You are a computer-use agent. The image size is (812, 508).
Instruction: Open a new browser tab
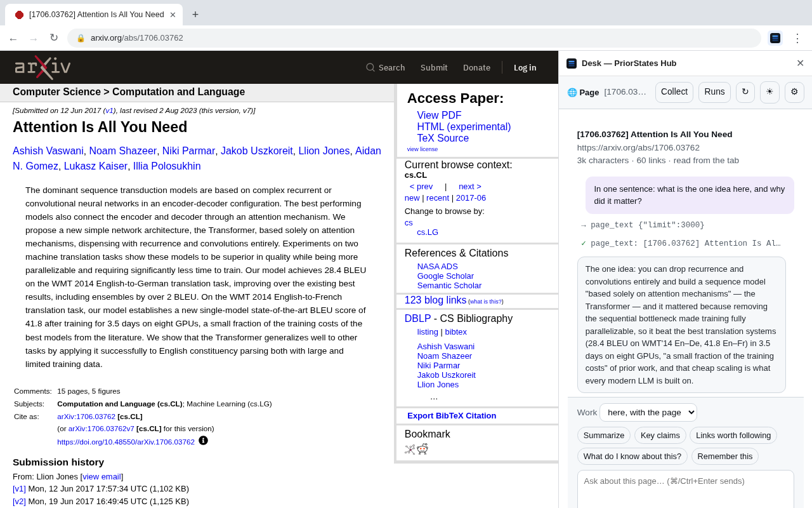click(195, 15)
